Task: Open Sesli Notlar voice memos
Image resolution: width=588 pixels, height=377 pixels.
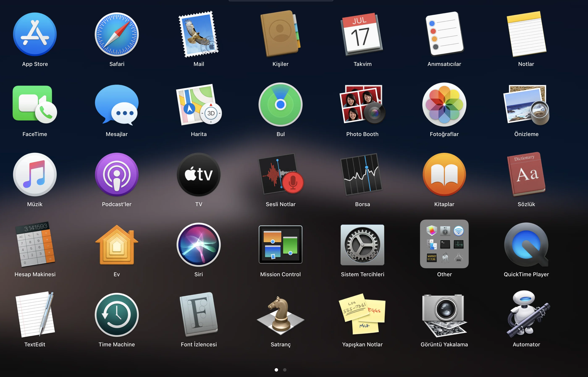Action: 281,175
